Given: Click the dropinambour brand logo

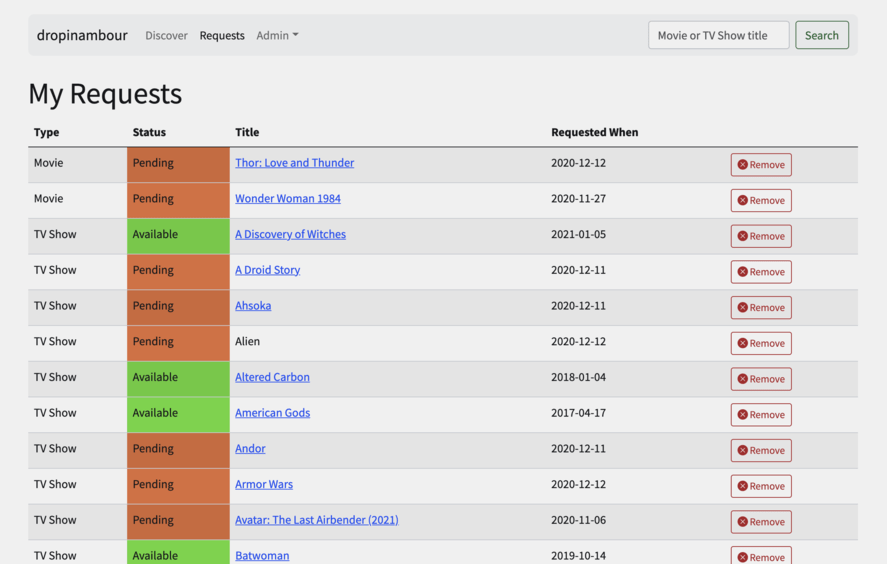Looking at the screenshot, I should click(x=82, y=35).
